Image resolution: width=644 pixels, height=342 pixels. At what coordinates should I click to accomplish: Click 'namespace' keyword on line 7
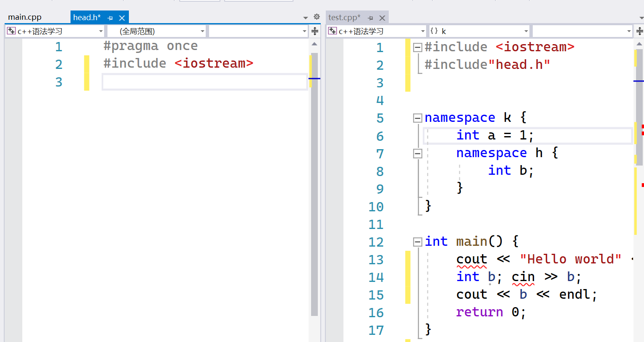(x=492, y=153)
